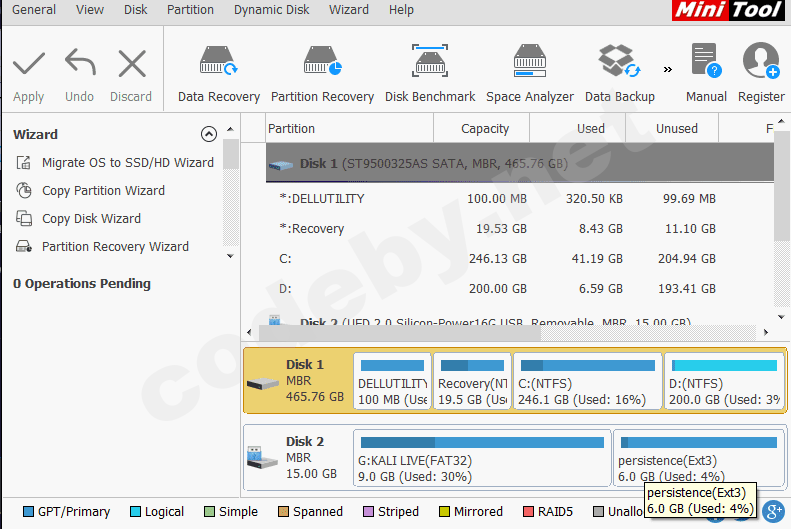The width and height of the screenshot is (791, 529).
Task: Click Disk 2 USB icon in disk map
Action: tap(262, 457)
